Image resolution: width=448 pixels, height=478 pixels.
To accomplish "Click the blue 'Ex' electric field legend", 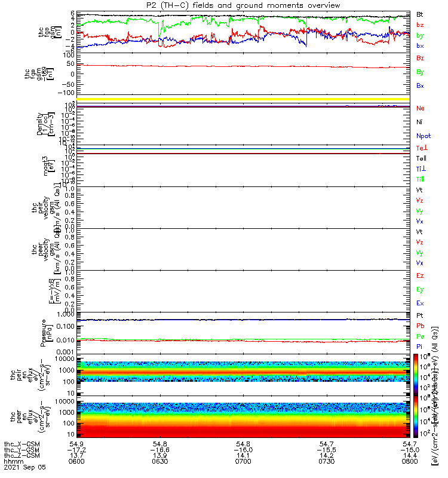I will [x=420, y=303].
